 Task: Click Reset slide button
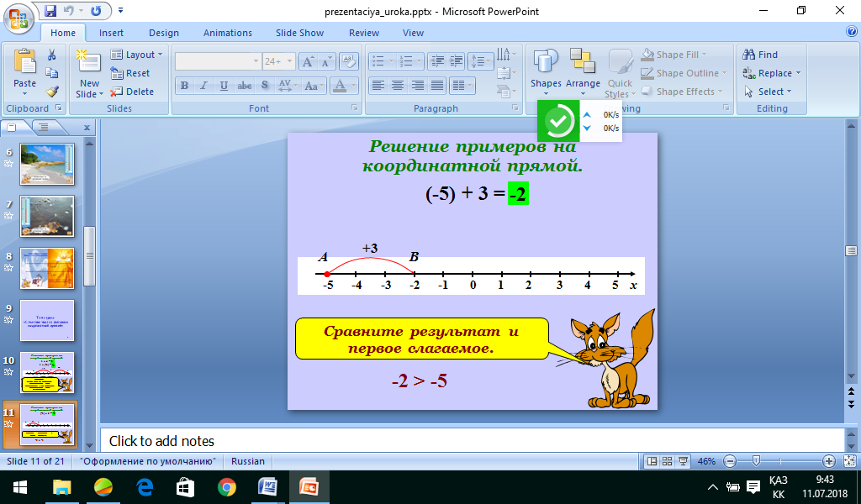click(x=130, y=73)
